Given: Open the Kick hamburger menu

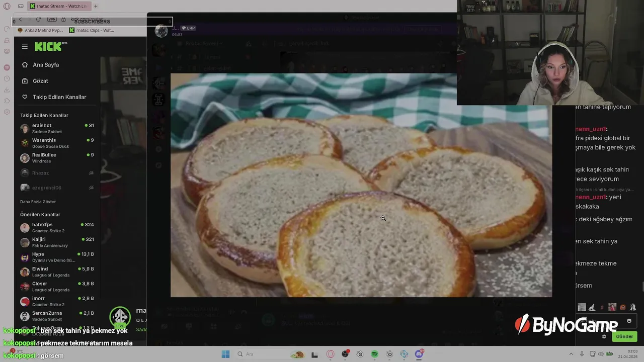Looking at the screenshot, I should coord(25,47).
